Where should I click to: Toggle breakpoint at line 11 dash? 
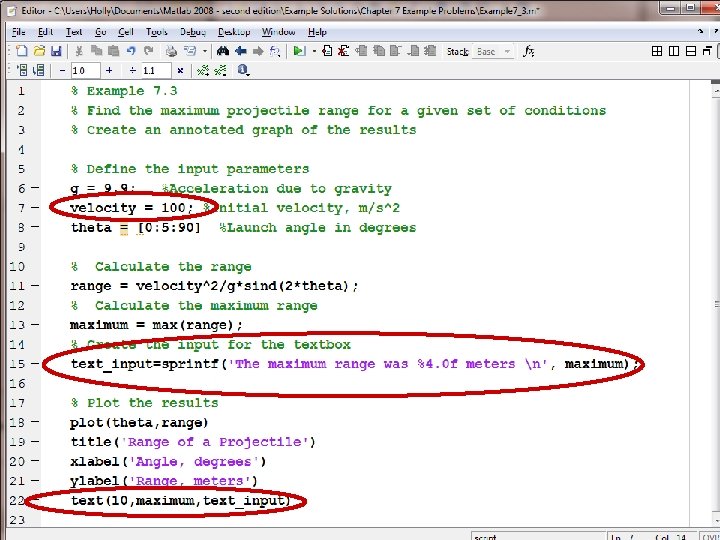tap(35, 285)
